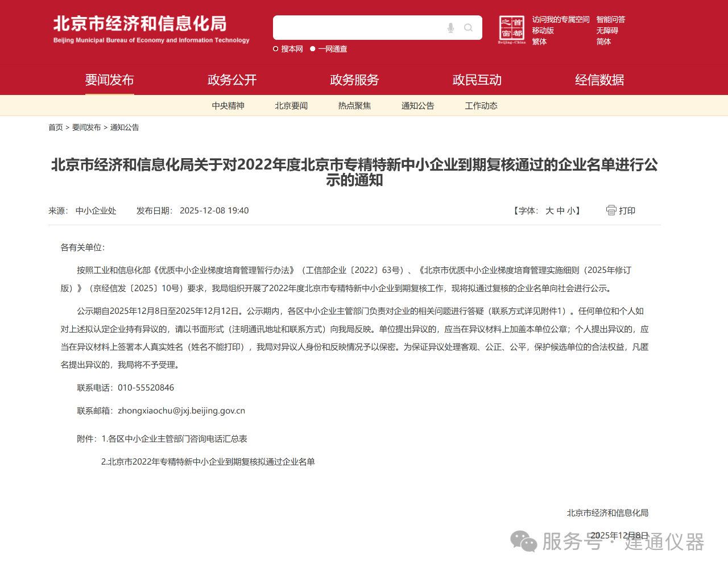Open the 政务服务 navigation menu
The height and width of the screenshot is (571, 728).
(354, 80)
